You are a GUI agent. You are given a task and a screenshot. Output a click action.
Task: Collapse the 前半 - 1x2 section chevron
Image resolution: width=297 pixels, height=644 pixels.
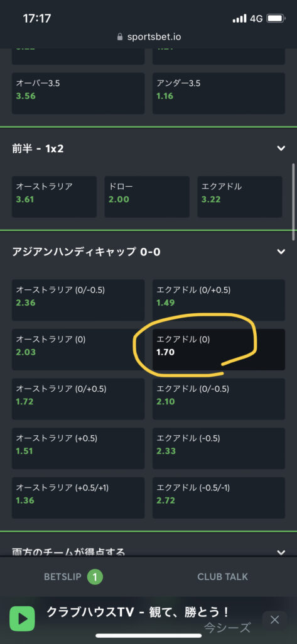pos(281,148)
